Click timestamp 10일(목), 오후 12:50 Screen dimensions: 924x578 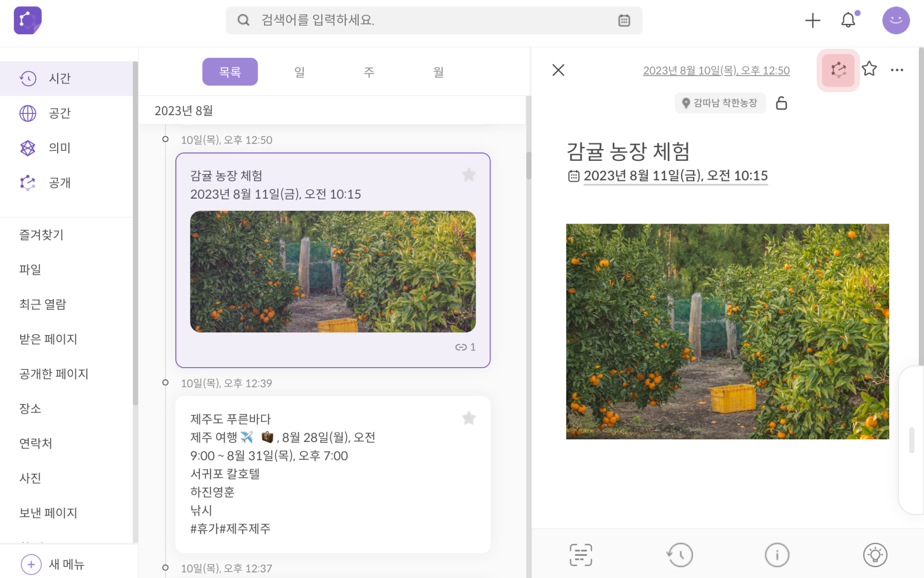226,140
